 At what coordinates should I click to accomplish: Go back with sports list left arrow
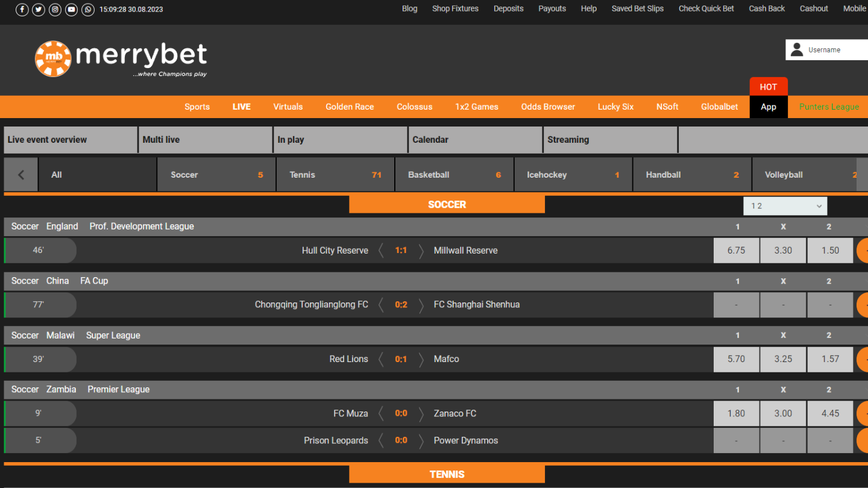(21, 175)
